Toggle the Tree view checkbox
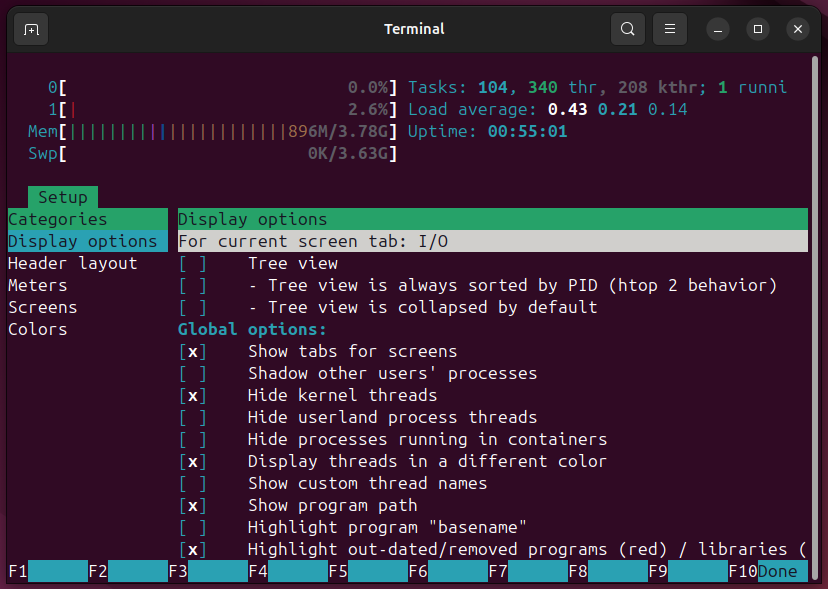This screenshot has width=828, height=589. (193, 263)
